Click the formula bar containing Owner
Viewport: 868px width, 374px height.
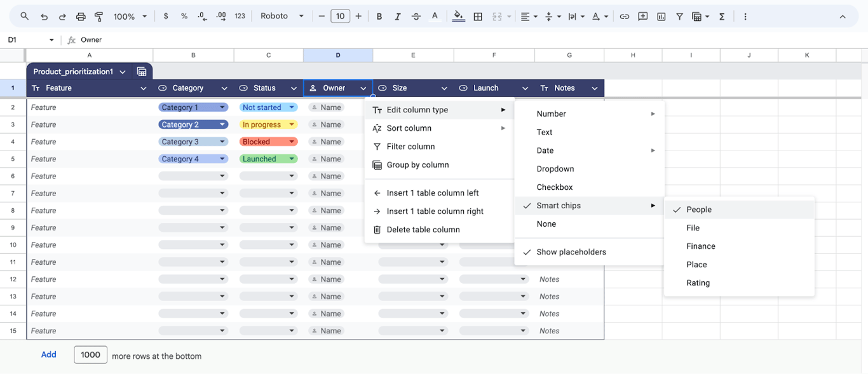(x=470, y=40)
